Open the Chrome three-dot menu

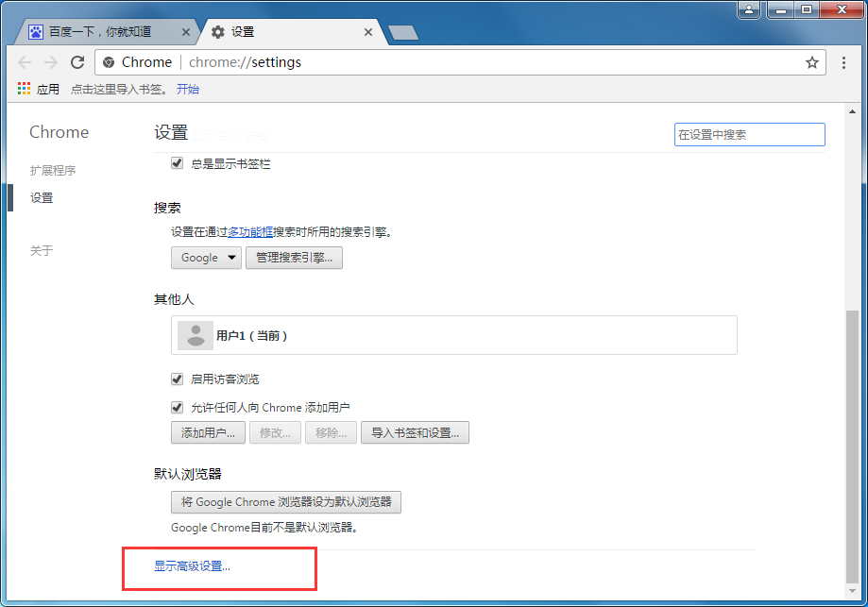844,62
